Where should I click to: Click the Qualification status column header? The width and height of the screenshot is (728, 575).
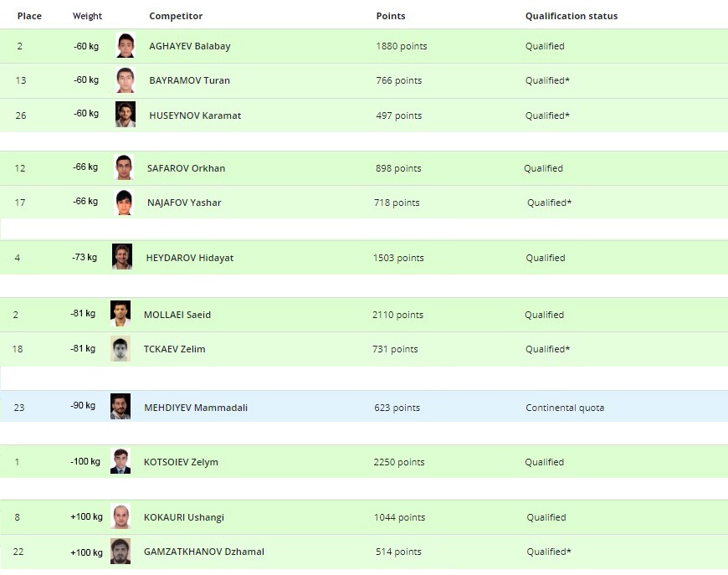coord(572,16)
